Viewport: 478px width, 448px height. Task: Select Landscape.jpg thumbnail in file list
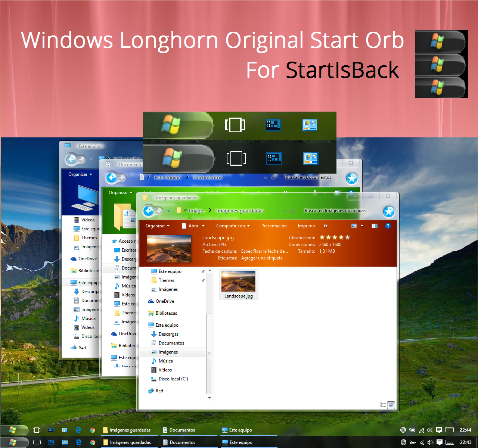[x=239, y=284]
